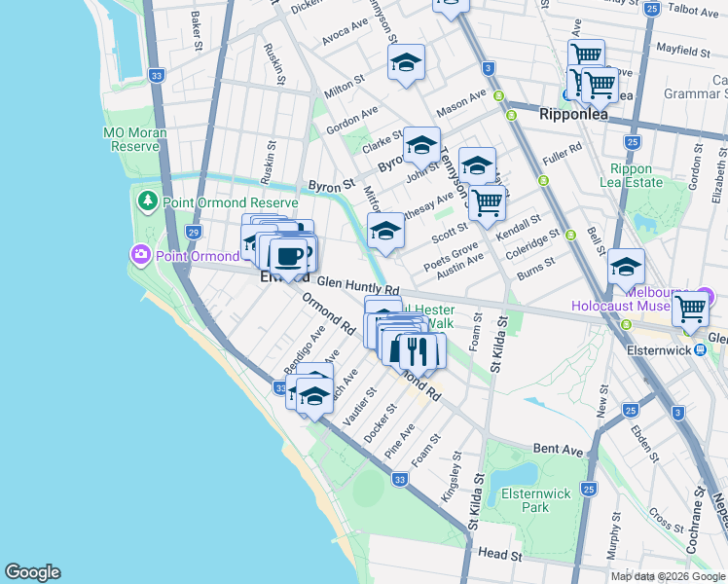Select the MO Moran Reserve label
The image size is (728, 584).
coord(134,139)
